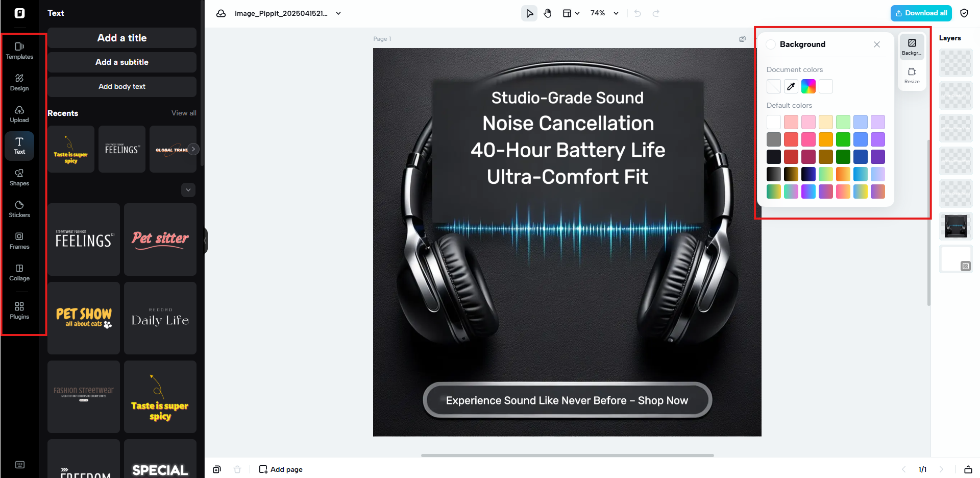Open the Shapes panel
The width and height of the screenshot is (980, 478).
click(x=19, y=177)
